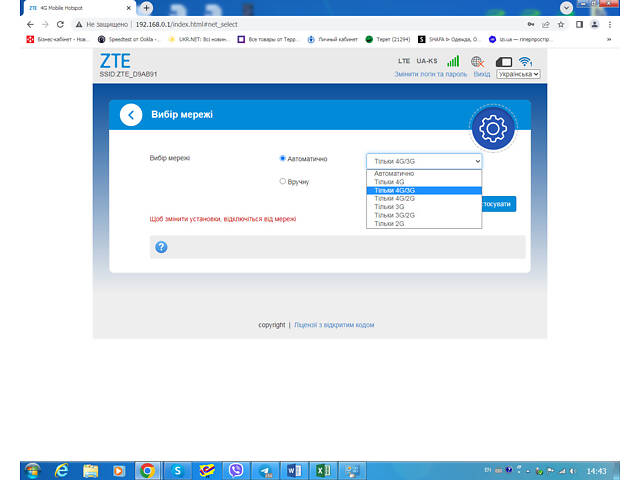The height and width of the screenshot is (480, 640).
Task: Select the Вручну radio button
Action: click(283, 181)
